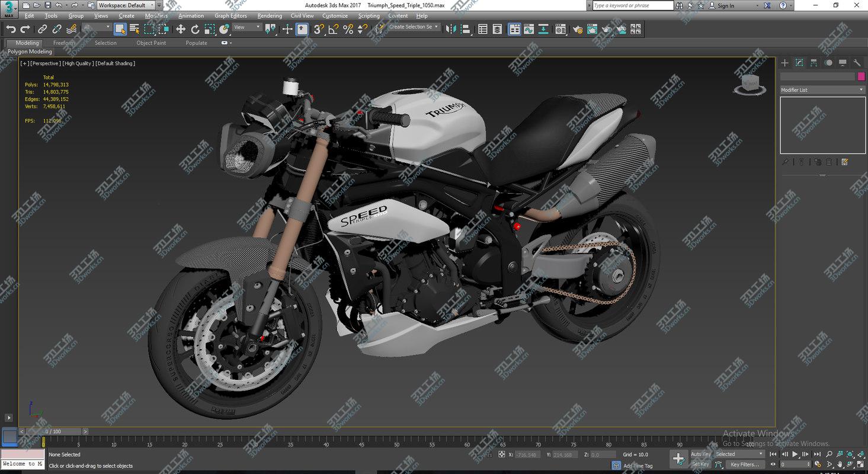868x474 pixels.
Task: Toggle 3D Snaps on
Action: click(x=319, y=29)
